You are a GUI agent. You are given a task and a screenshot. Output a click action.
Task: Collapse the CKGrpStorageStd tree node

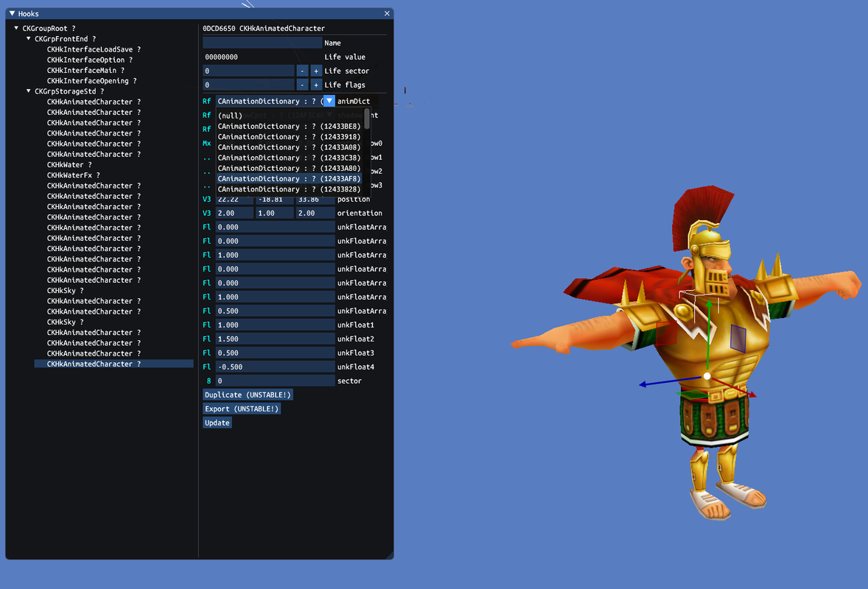click(29, 91)
